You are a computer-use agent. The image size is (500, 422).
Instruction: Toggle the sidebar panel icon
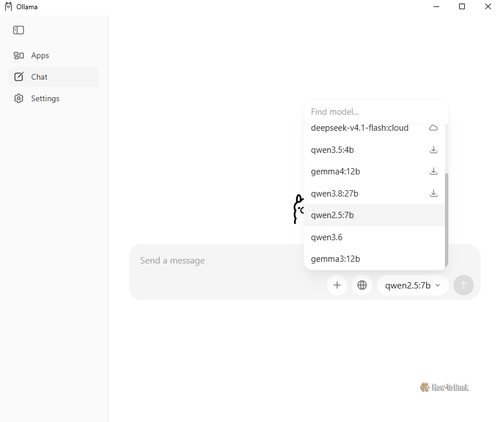[18, 30]
